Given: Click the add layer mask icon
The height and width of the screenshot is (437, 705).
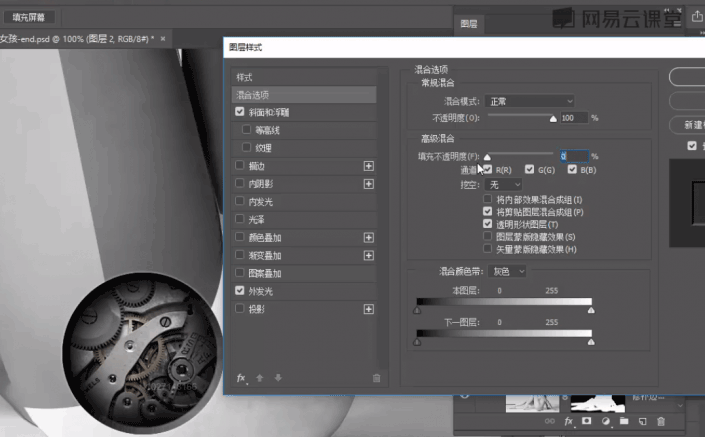Looking at the screenshot, I should point(586,421).
